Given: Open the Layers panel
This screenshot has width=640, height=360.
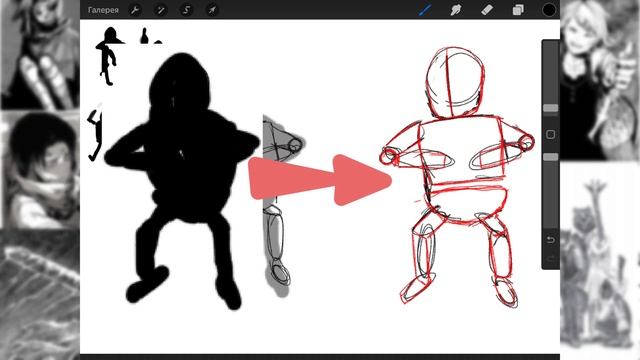Looking at the screenshot, I should click(518, 10).
